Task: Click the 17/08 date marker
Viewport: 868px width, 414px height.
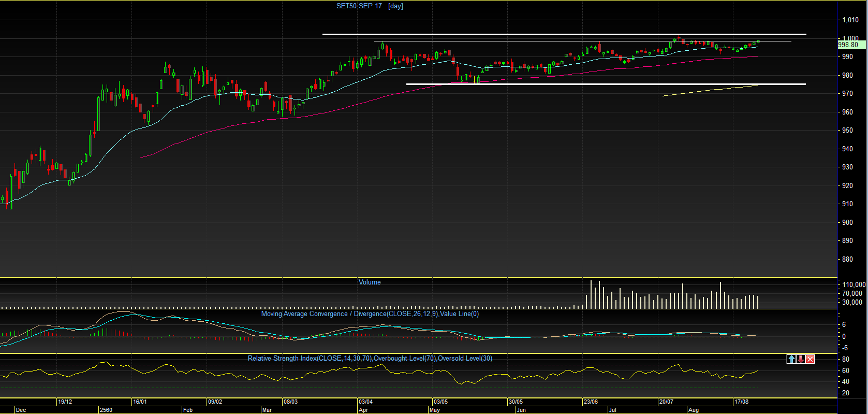Action: pos(742,402)
